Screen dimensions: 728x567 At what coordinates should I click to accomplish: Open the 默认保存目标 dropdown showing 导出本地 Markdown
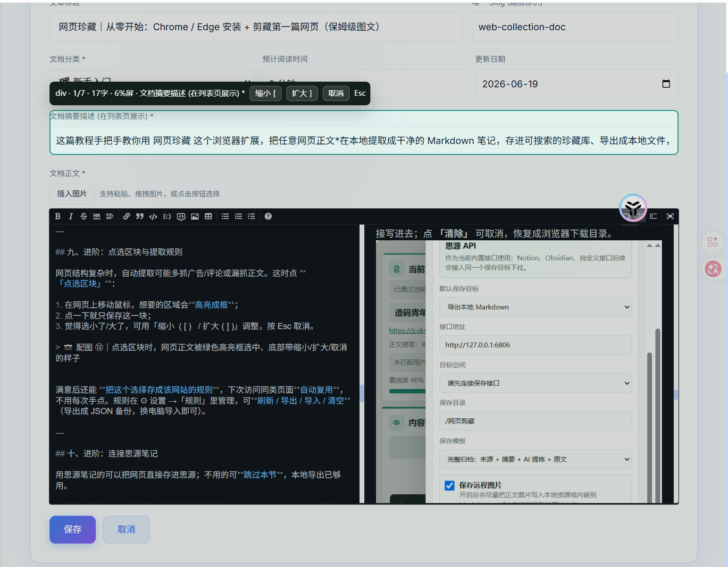tap(536, 307)
